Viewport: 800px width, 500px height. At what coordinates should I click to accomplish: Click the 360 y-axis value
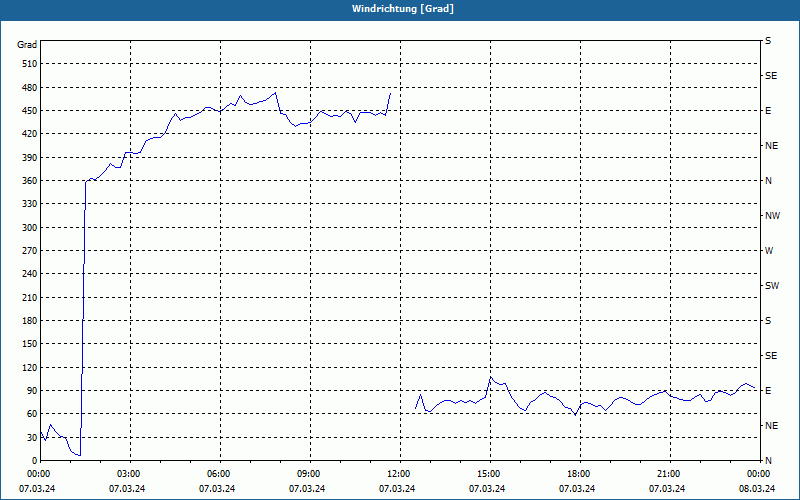click(30, 181)
